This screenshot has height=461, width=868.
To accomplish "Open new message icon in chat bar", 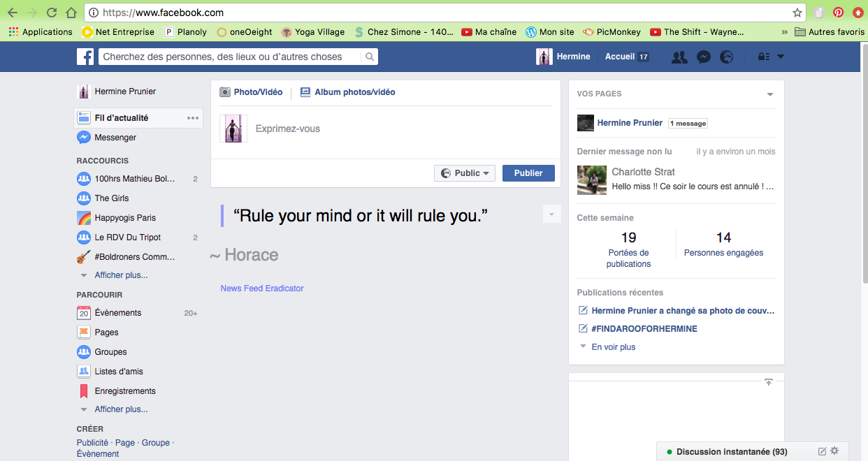I will click(x=823, y=452).
